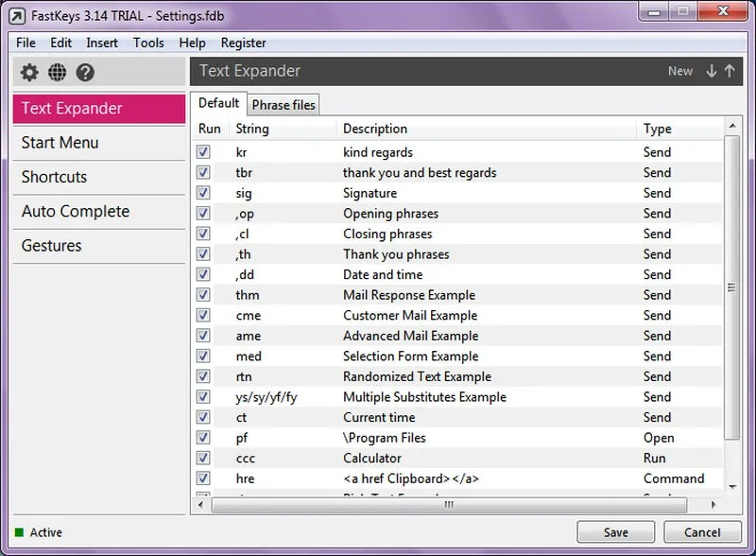Toggle checkbox for med row

[x=203, y=356]
